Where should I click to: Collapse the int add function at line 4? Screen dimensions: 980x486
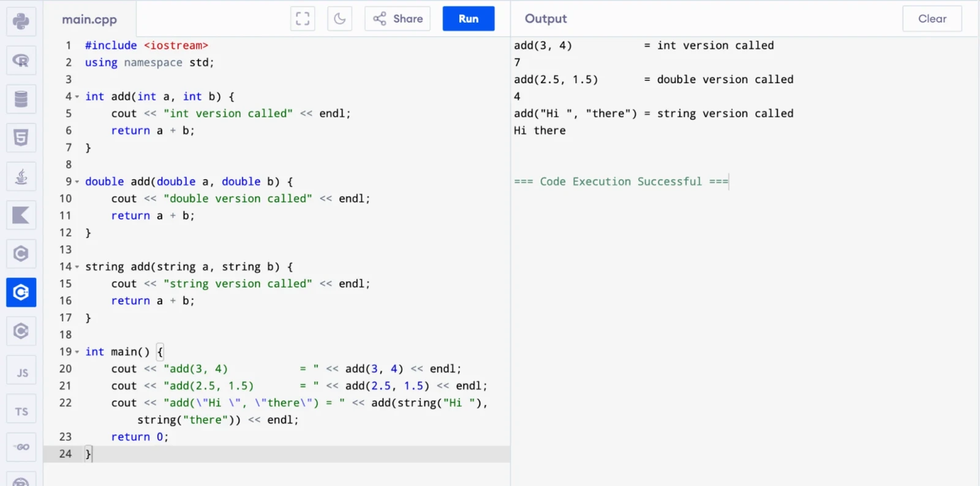(x=77, y=97)
